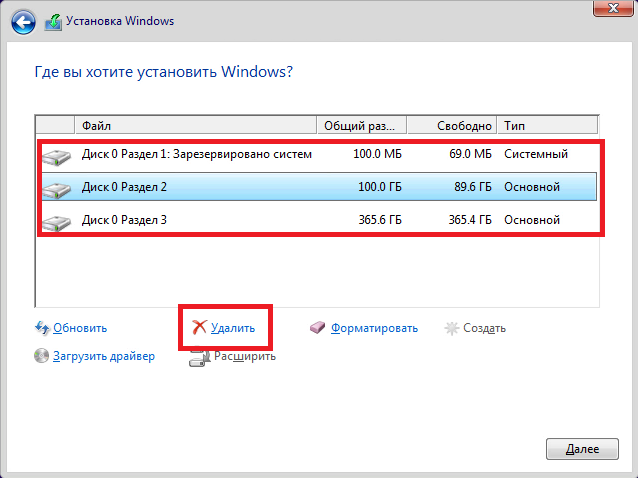Click the pink eraser format icon
The image size is (638, 478).
click(317, 327)
